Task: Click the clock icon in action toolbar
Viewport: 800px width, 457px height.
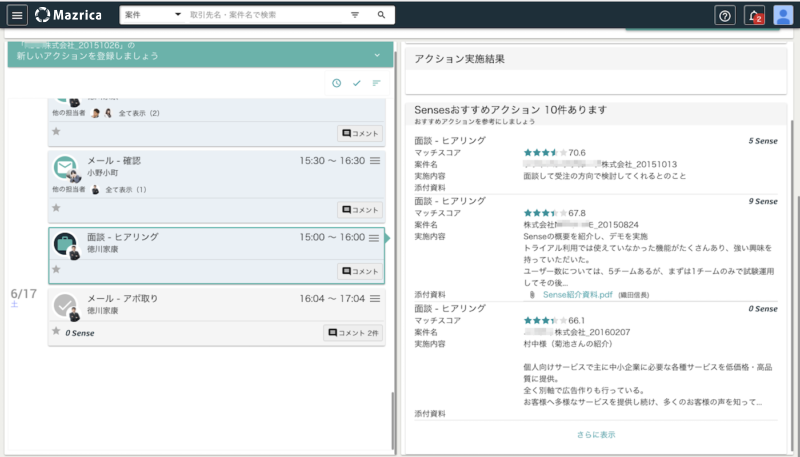Action: click(337, 83)
